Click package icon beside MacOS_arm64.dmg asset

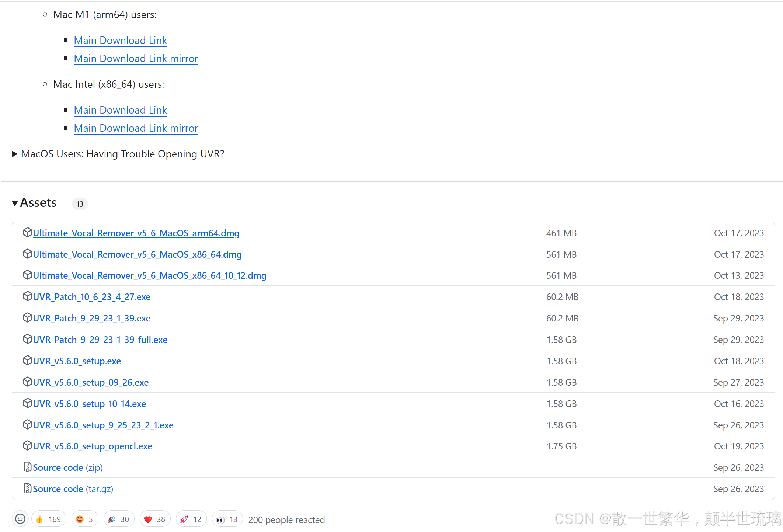(27, 232)
